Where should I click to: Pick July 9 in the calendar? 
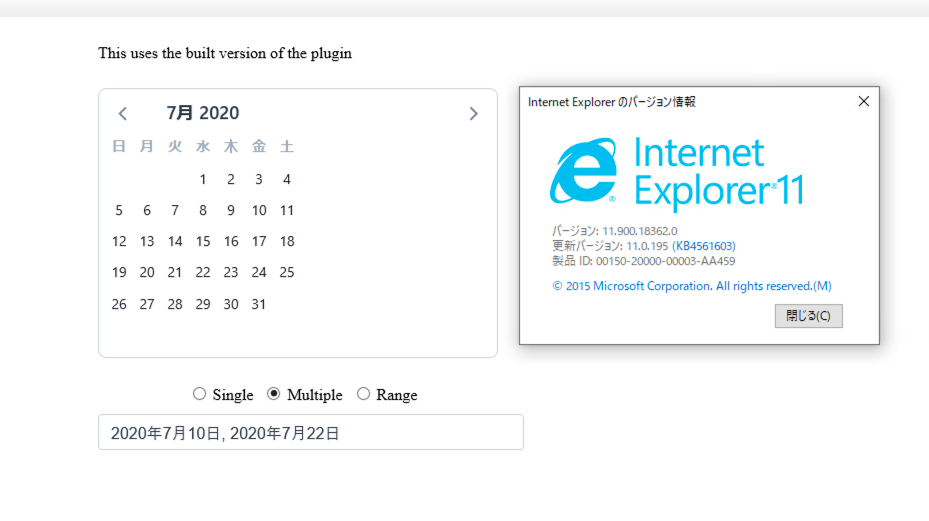pos(231,210)
